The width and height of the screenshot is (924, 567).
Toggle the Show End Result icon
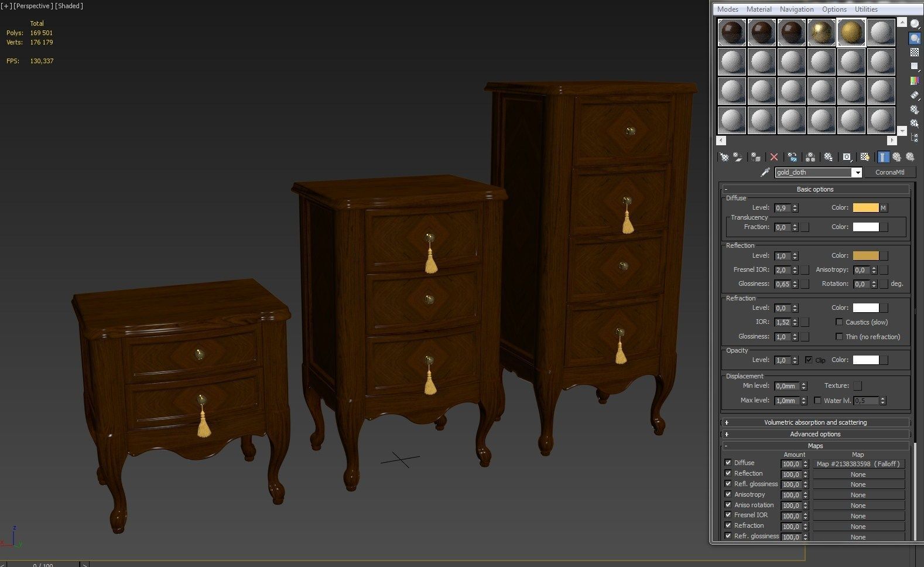pyautogui.click(x=883, y=157)
